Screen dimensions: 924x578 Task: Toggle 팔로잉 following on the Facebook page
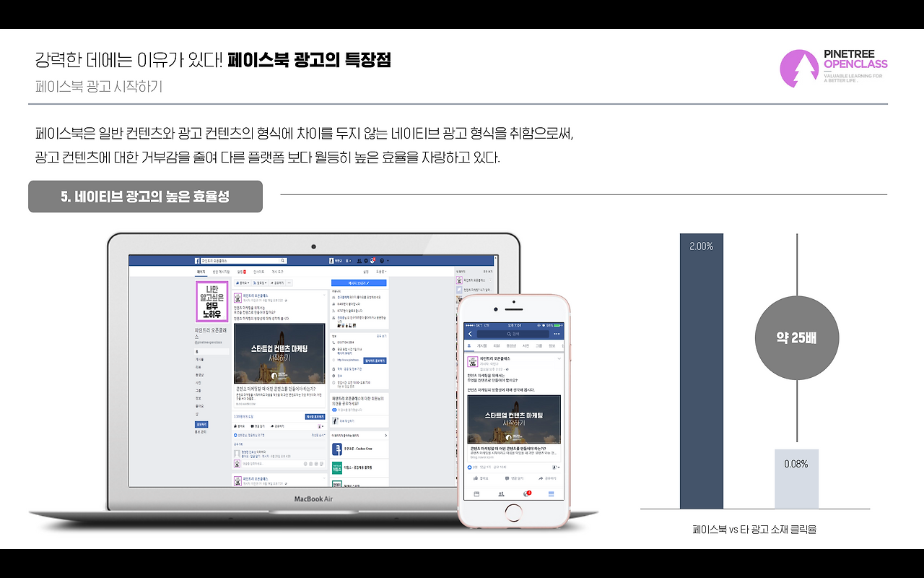261,282
